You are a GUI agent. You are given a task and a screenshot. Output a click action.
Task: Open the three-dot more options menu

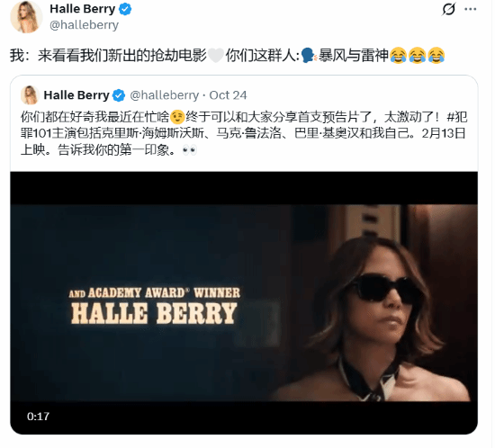(471, 9)
